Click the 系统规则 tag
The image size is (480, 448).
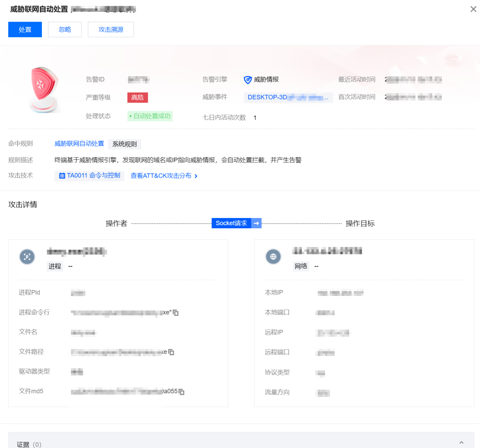(125, 144)
